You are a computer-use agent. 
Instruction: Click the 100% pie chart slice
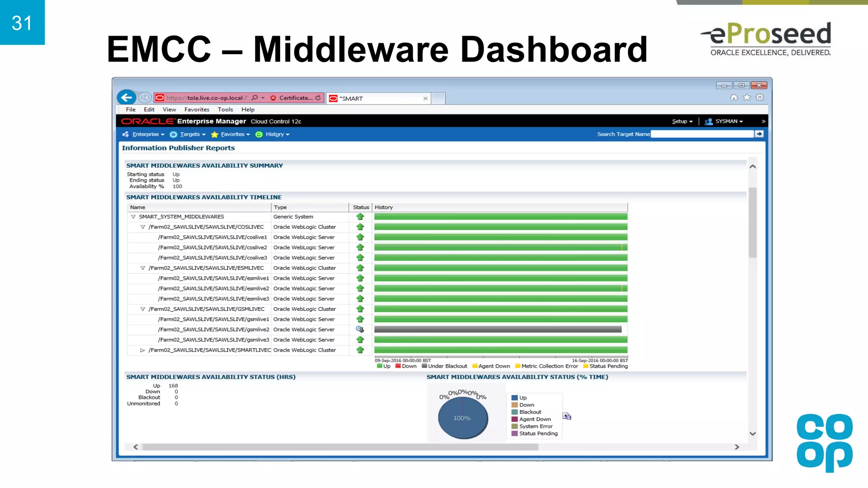click(463, 418)
